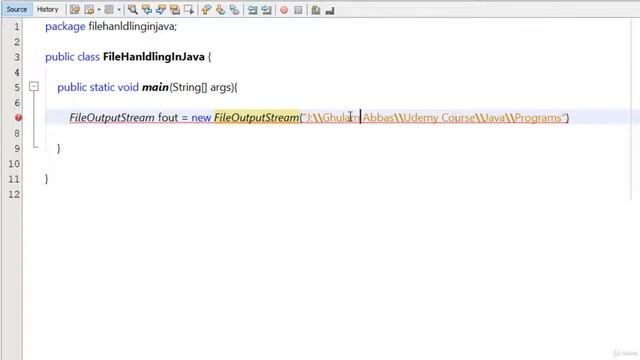The image size is (640, 360).
Task: Go to Previous Bookmark icon
Action: [x=206, y=10]
